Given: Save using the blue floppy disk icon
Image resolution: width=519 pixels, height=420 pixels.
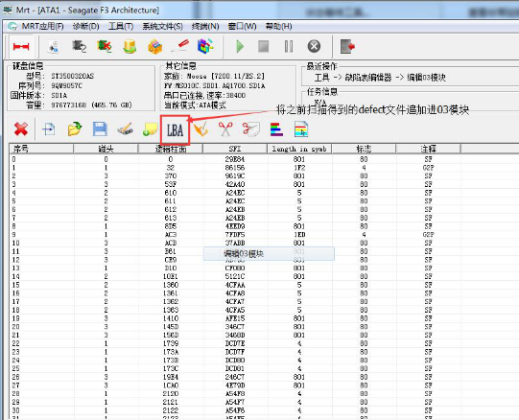Looking at the screenshot, I should [x=100, y=129].
